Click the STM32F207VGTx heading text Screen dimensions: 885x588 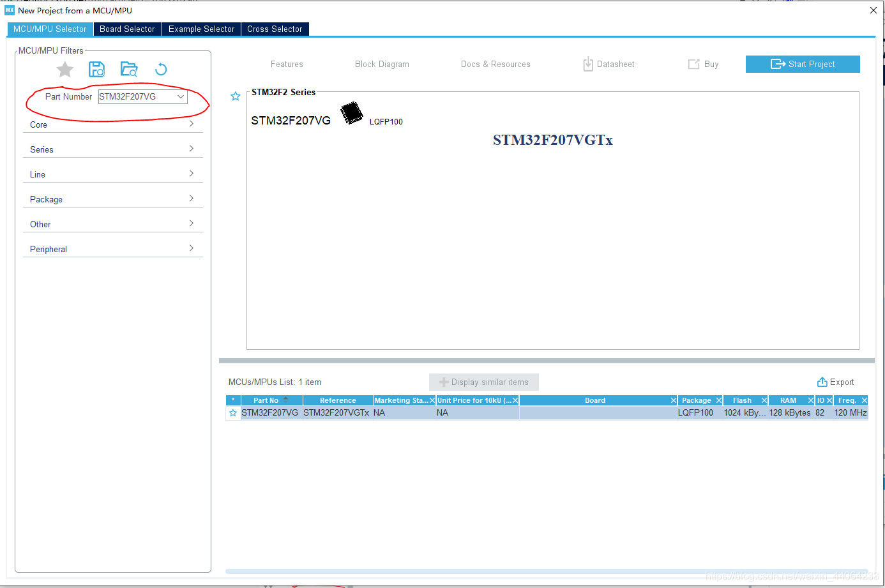point(553,140)
